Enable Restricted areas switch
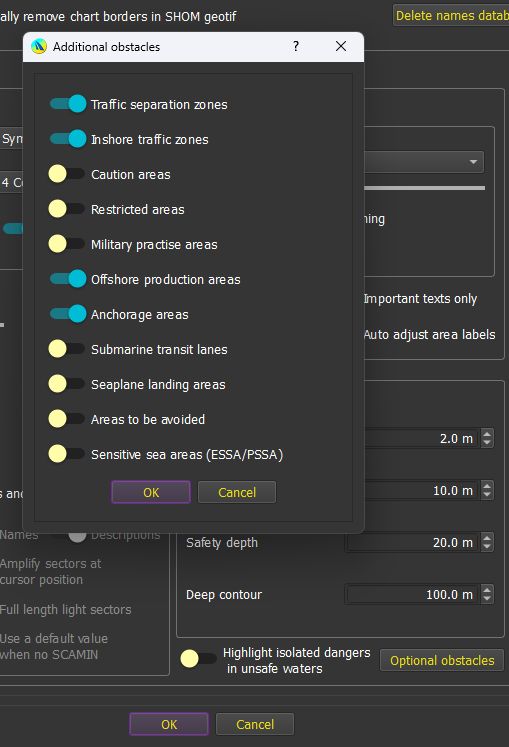The height and width of the screenshot is (747, 509). click(67, 209)
